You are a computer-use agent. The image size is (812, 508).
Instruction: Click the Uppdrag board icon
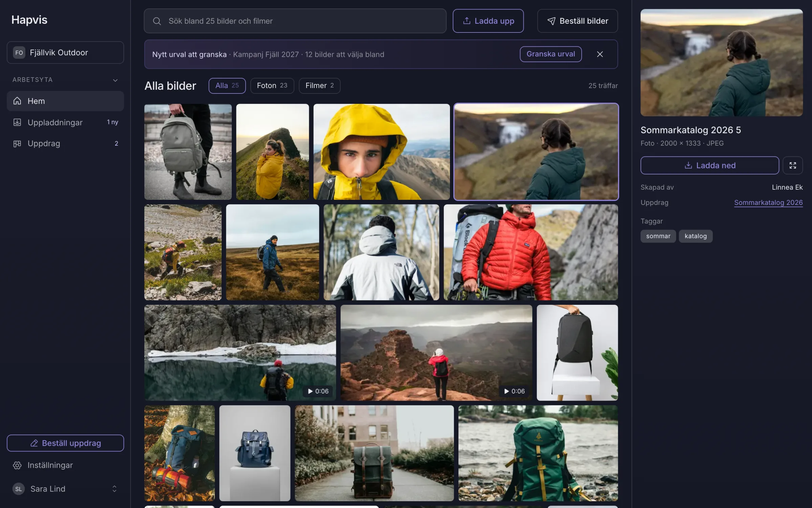click(x=17, y=144)
